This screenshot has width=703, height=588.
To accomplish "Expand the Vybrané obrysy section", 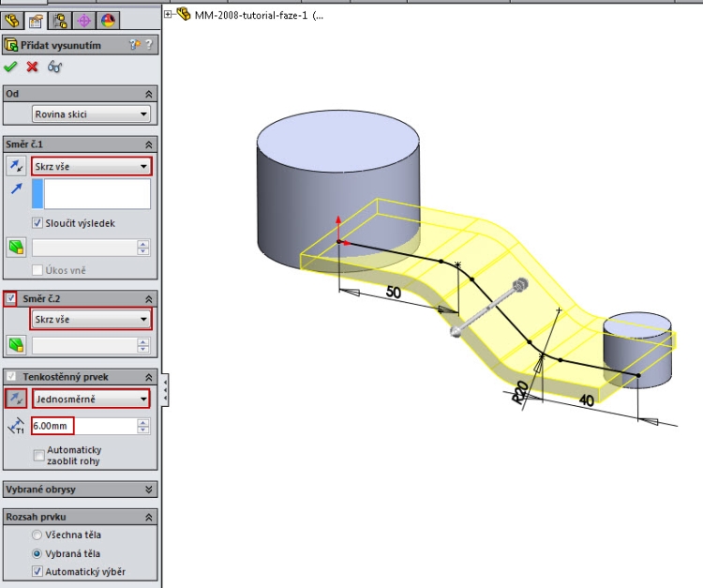I will click(148, 490).
